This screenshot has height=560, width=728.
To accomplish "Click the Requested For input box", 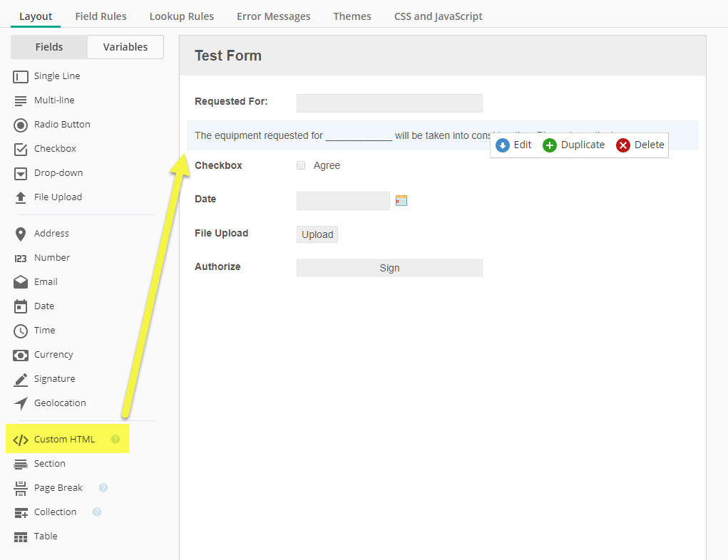I will [389, 103].
